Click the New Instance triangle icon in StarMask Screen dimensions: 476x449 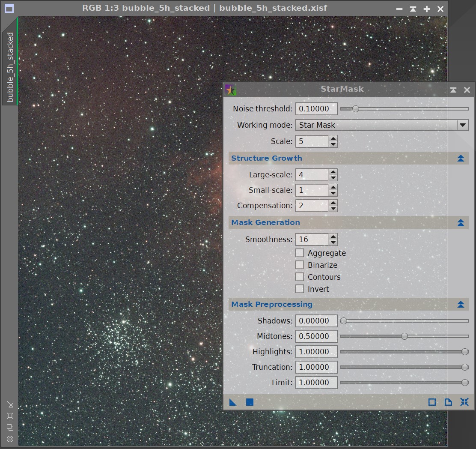(233, 402)
